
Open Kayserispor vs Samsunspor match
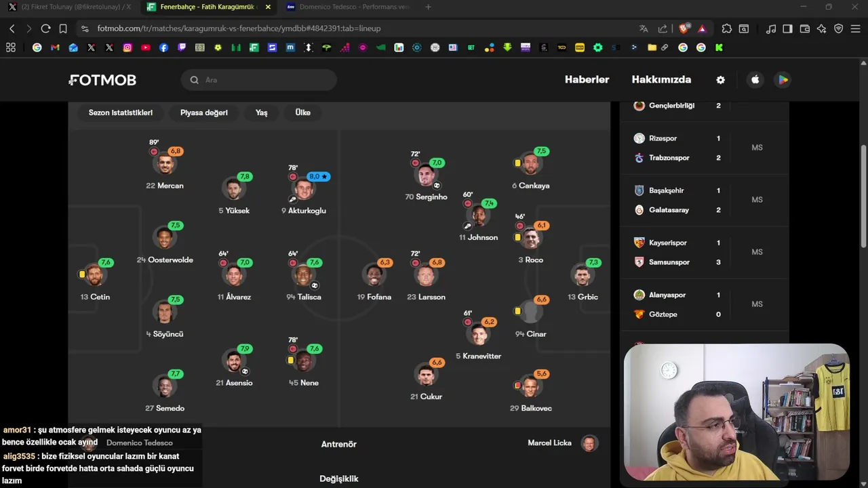705,252
